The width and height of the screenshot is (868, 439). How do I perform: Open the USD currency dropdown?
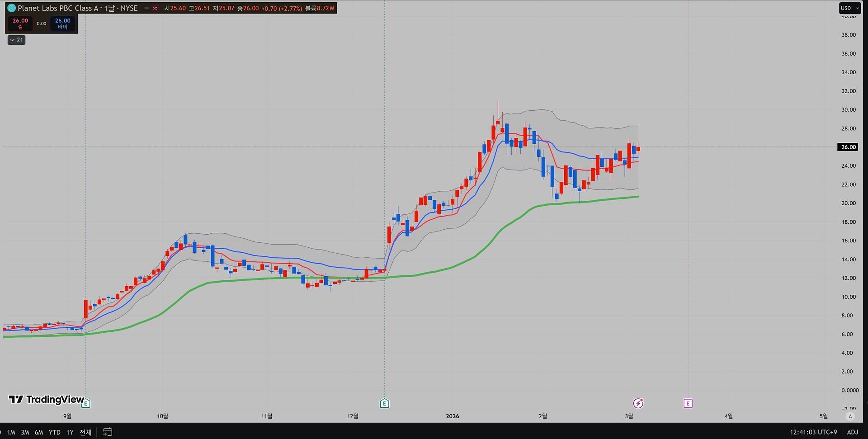(x=850, y=8)
